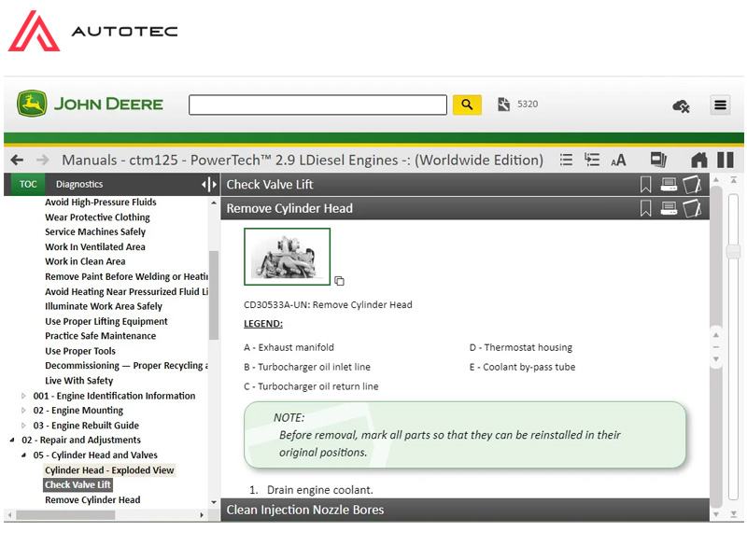Click the TOC horizontal scrollbar thumb
This screenshot has width=747, height=560.
[65, 515]
